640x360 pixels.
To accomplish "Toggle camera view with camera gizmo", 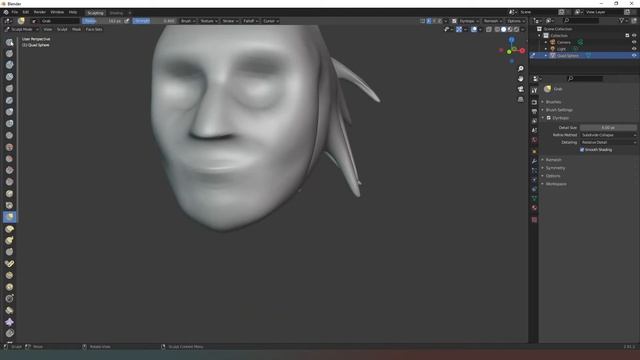I will point(520,89).
